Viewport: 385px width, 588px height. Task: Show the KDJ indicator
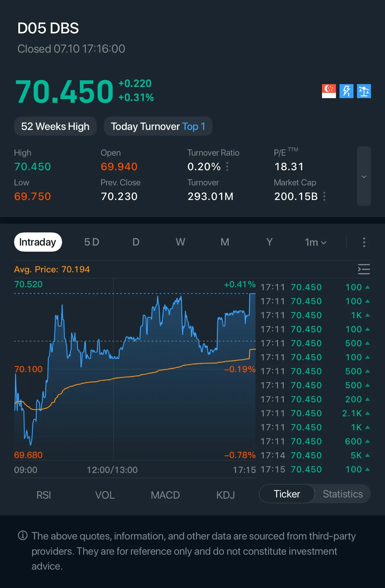tap(226, 495)
